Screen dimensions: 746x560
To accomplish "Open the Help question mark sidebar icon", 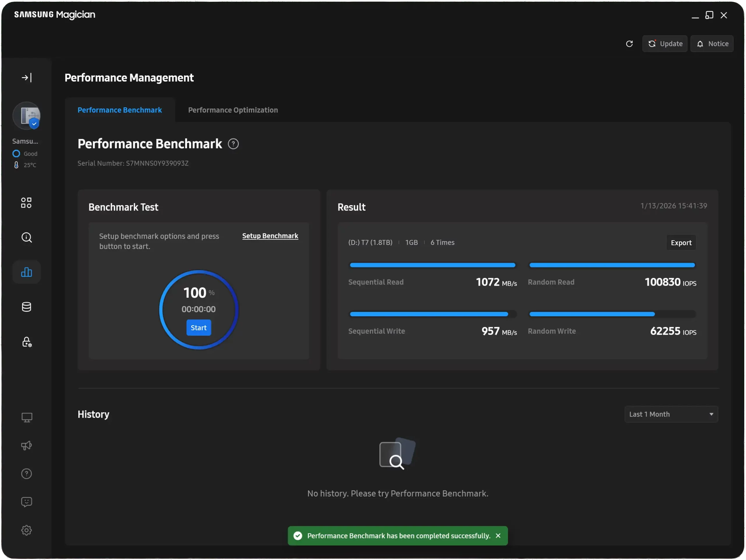I will tap(27, 474).
